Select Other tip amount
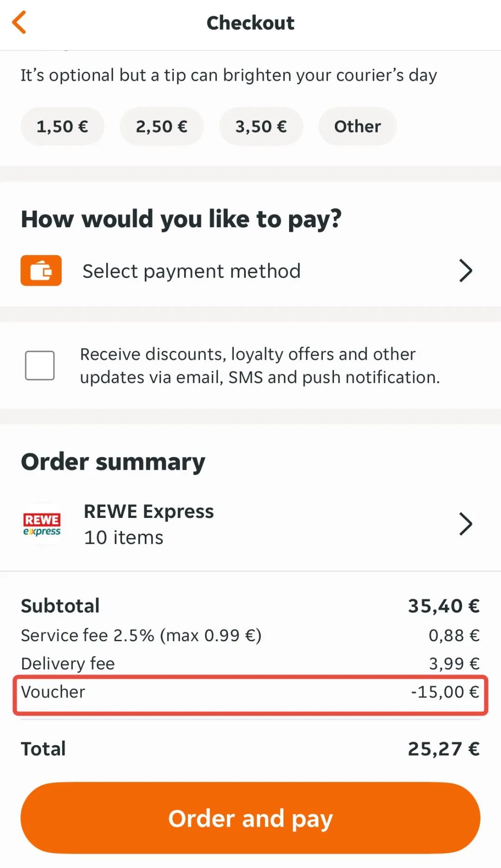501x868 pixels. tap(357, 126)
